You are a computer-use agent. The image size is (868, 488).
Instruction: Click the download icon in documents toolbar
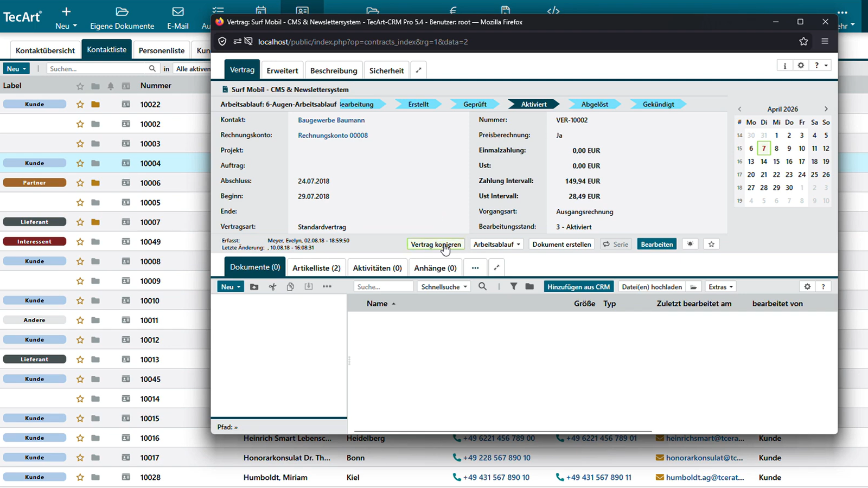(309, 287)
